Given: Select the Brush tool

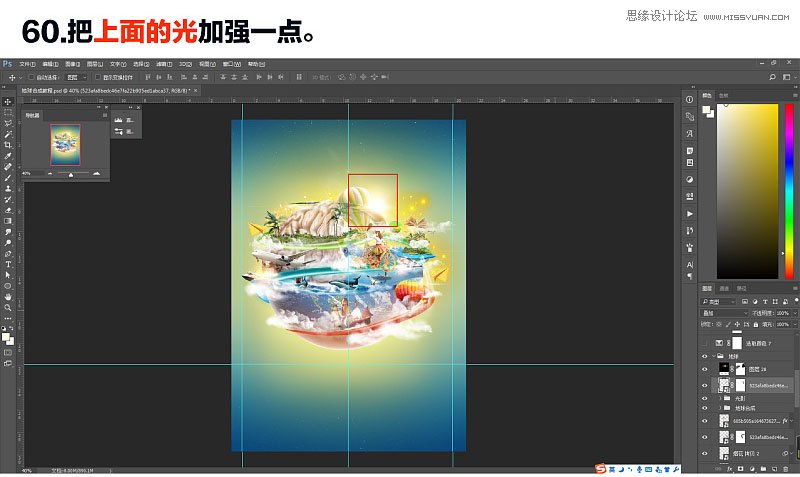Looking at the screenshot, I should [8, 178].
